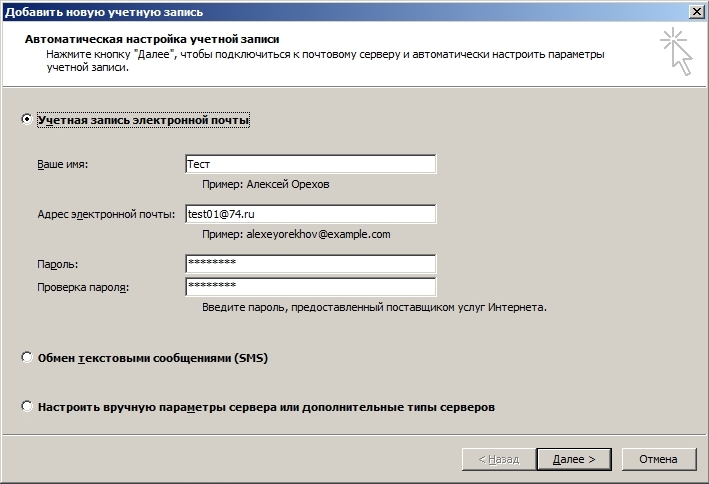The width and height of the screenshot is (709, 484).
Task: Click the email field with test01@74.ru
Action: pos(311,214)
